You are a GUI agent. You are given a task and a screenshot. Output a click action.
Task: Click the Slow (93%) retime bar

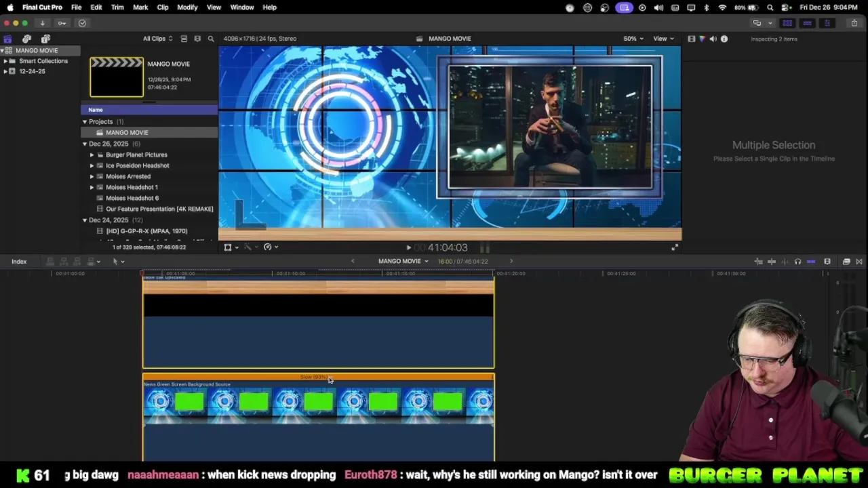tap(318, 377)
